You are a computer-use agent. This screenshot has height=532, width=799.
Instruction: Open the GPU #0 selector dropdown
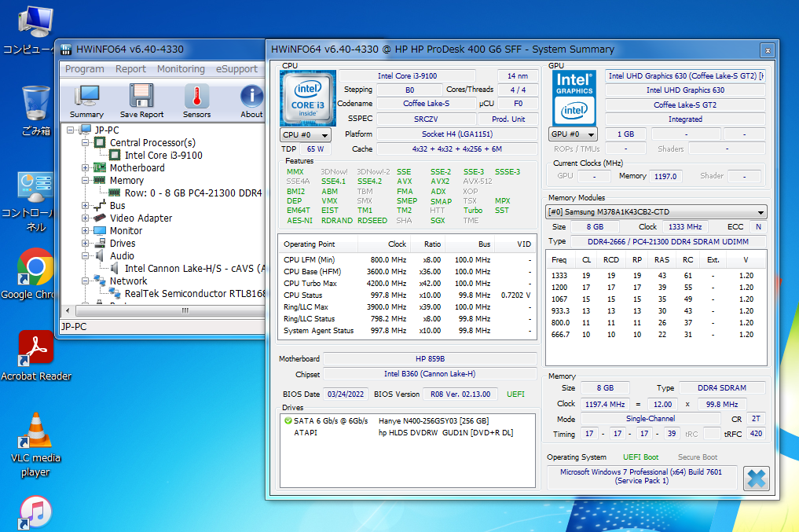pos(572,134)
